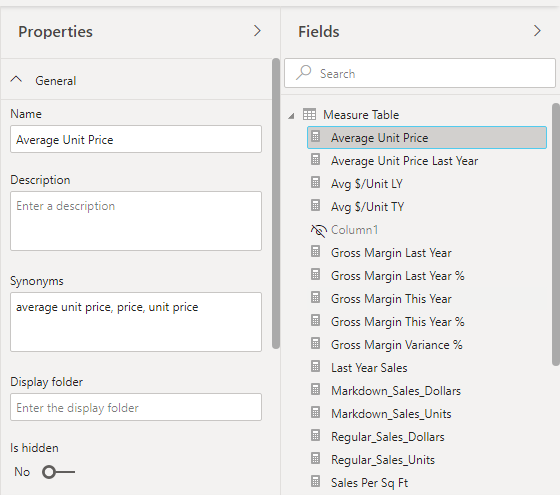The width and height of the screenshot is (560, 495).
Task: Click the Name input field
Action: (x=136, y=139)
